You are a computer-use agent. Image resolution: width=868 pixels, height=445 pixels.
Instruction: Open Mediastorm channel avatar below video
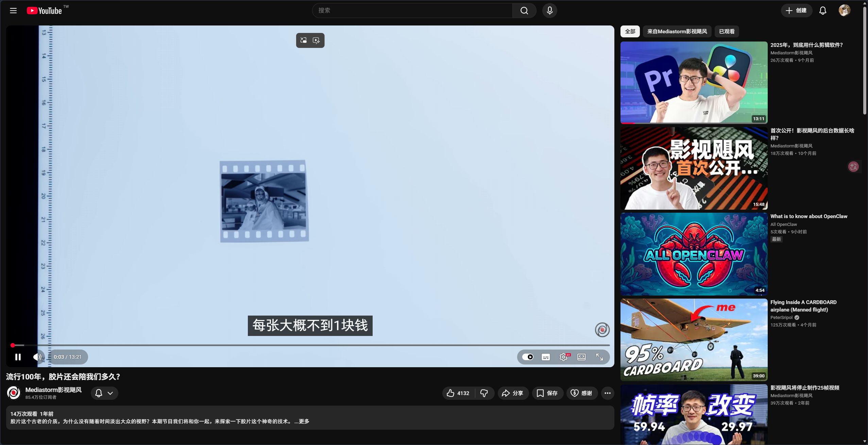point(14,393)
